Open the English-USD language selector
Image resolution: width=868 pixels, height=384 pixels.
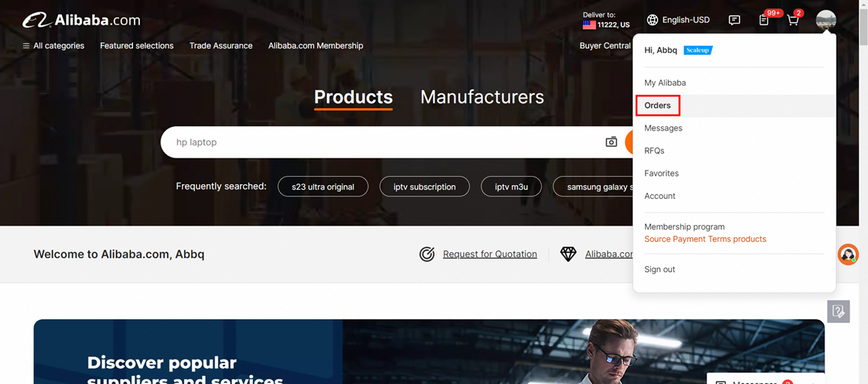click(x=679, y=20)
